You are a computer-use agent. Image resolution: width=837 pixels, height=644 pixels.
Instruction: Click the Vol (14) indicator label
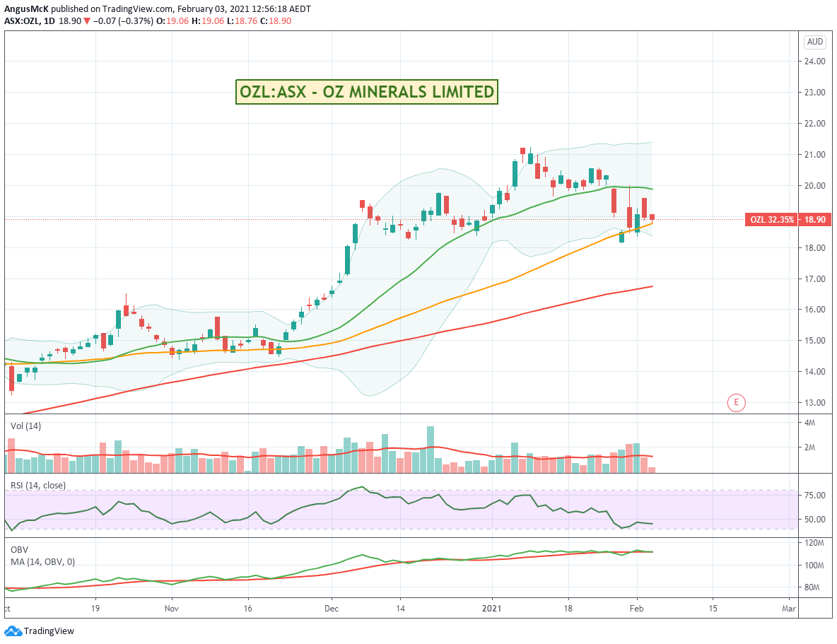[25, 426]
